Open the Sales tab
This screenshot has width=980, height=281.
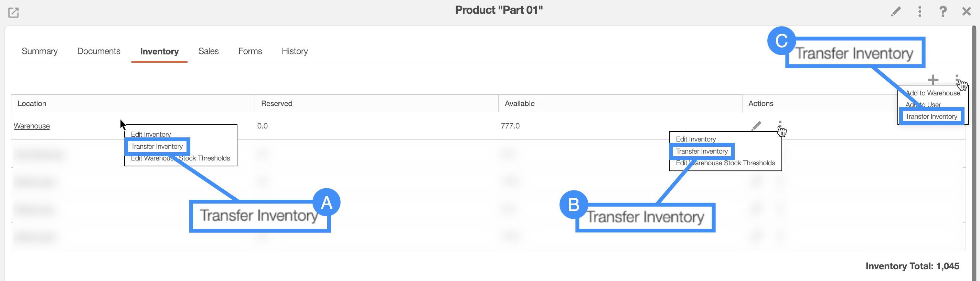pos(209,51)
